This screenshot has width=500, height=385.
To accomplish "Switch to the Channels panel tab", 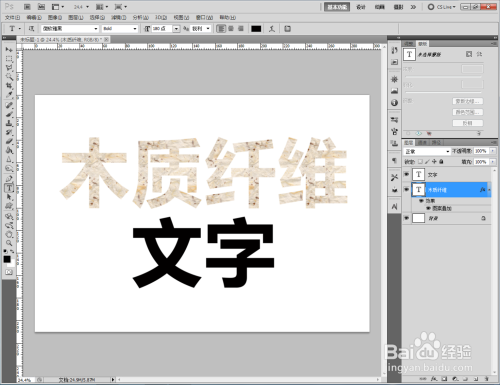I will 423,143.
